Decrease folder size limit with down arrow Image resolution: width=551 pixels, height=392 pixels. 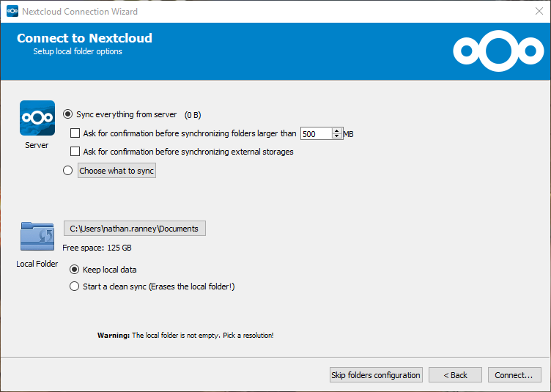[x=337, y=136]
